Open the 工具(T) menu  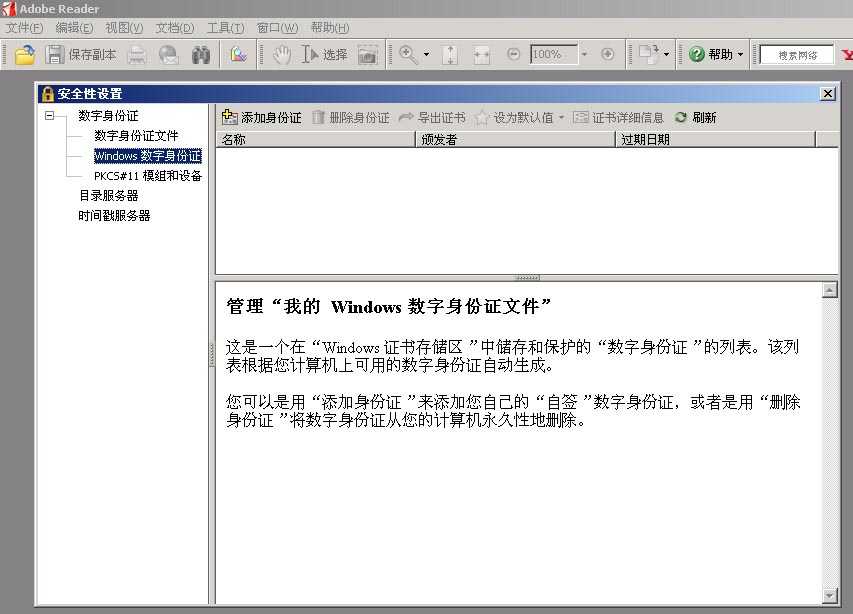click(225, 28)
